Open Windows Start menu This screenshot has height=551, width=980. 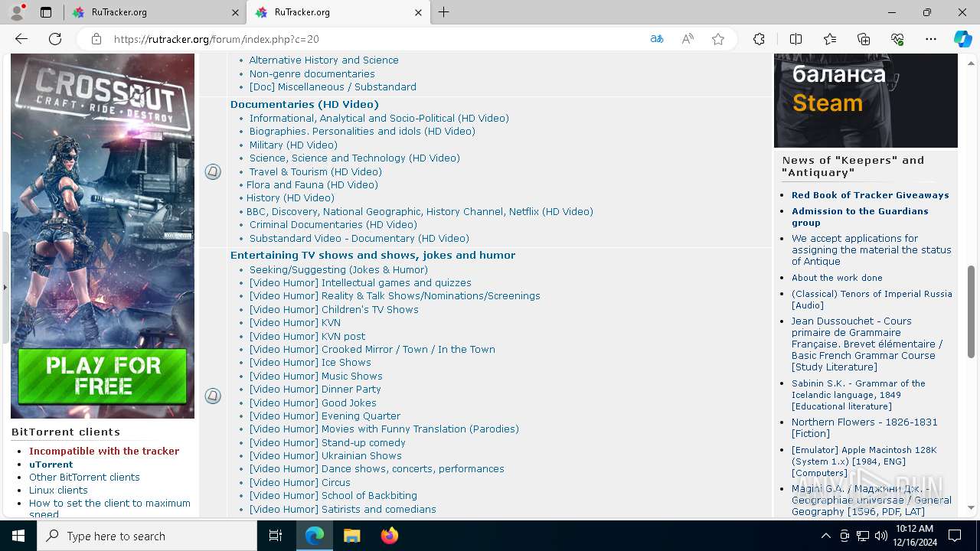[x=18, y=536]
